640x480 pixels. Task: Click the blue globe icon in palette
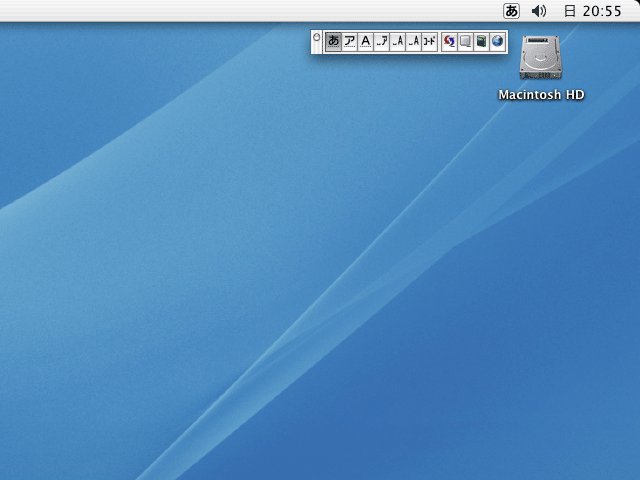[x=497, y=41]
